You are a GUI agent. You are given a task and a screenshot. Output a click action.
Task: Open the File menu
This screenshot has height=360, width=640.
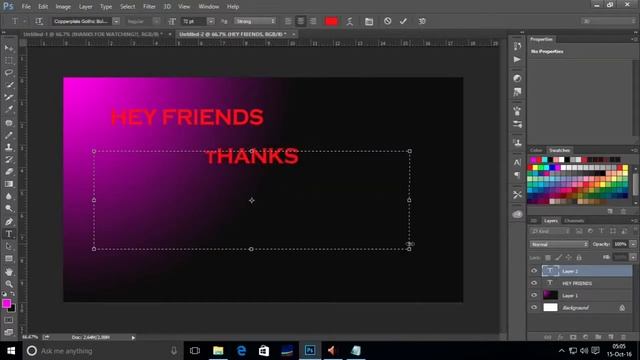coord(26,7)
